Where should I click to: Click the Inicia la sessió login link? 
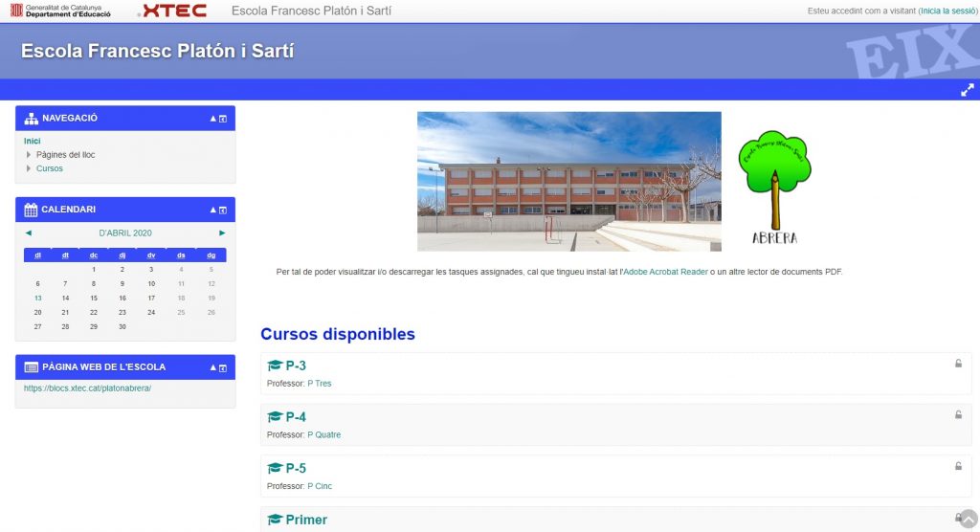pos(947,11)
